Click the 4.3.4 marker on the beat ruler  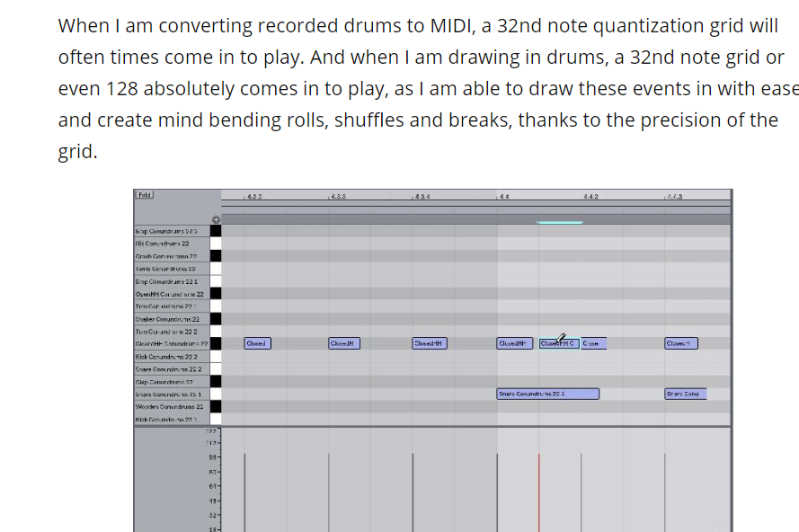pos(422,196)
